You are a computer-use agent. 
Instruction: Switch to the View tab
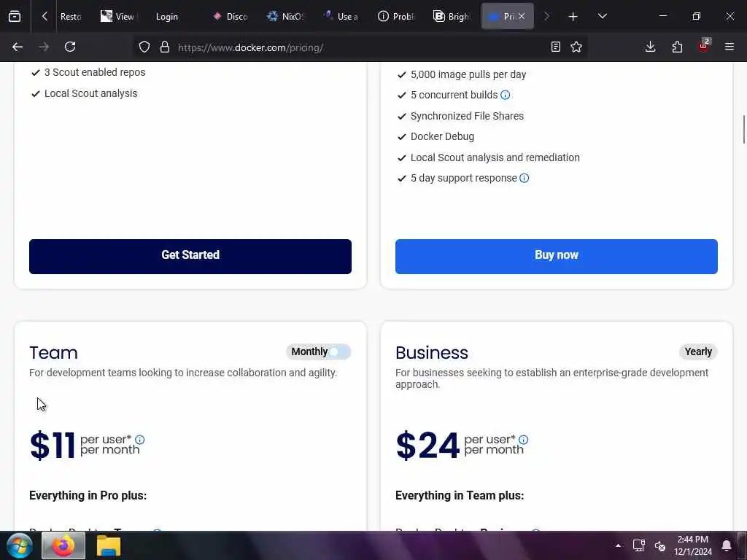point(118,17)
